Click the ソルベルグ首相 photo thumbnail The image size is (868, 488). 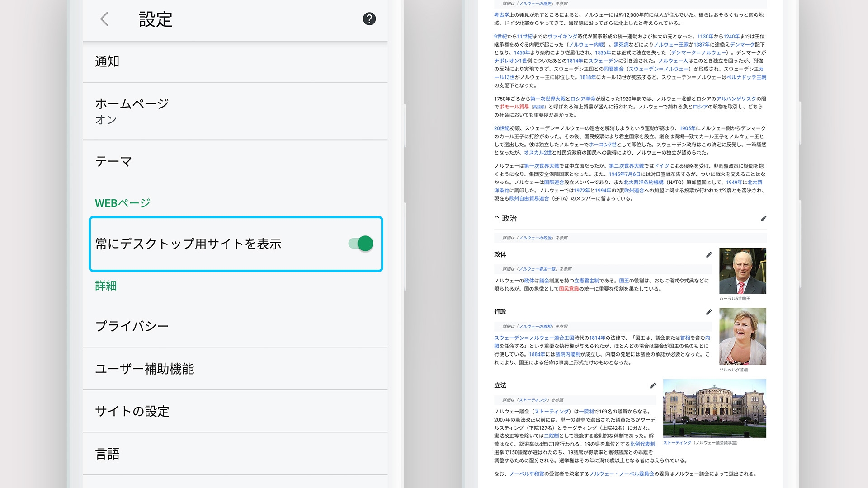[742, 336]
